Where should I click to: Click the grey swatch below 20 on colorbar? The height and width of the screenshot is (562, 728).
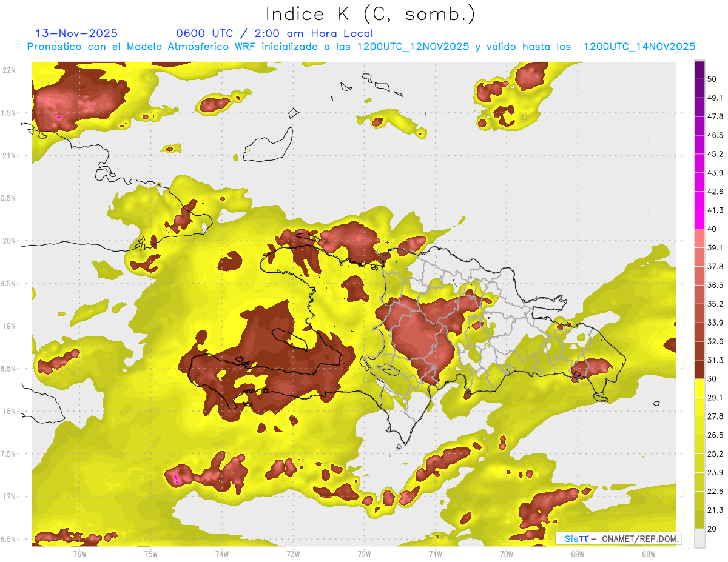[x=699, y=538]
